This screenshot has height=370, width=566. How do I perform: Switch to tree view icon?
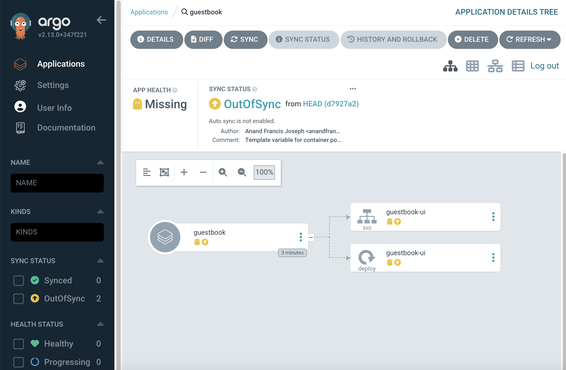[450, 66]
